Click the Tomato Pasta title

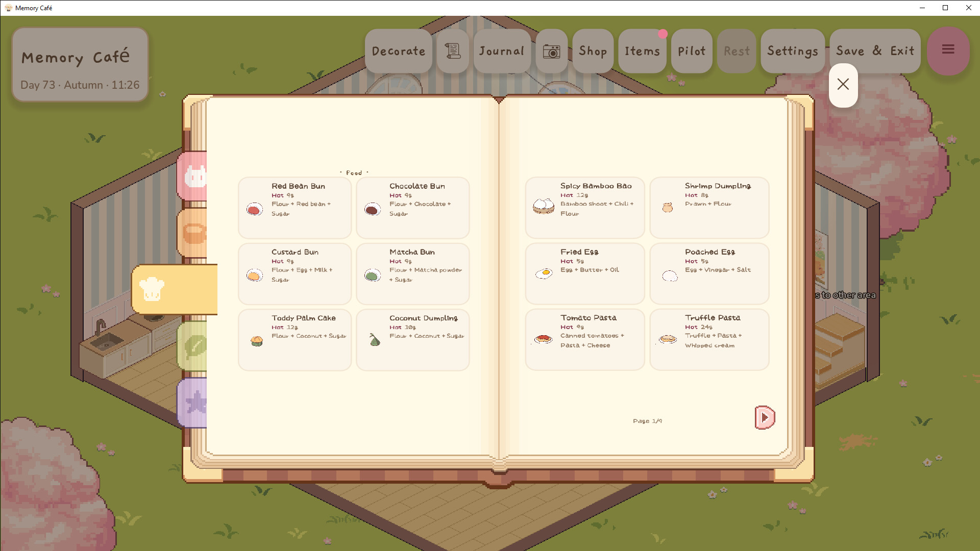588,317
